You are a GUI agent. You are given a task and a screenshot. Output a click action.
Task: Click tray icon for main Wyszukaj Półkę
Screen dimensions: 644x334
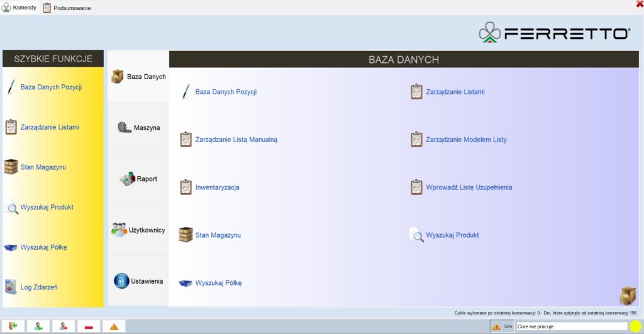(x=186, y=283)
